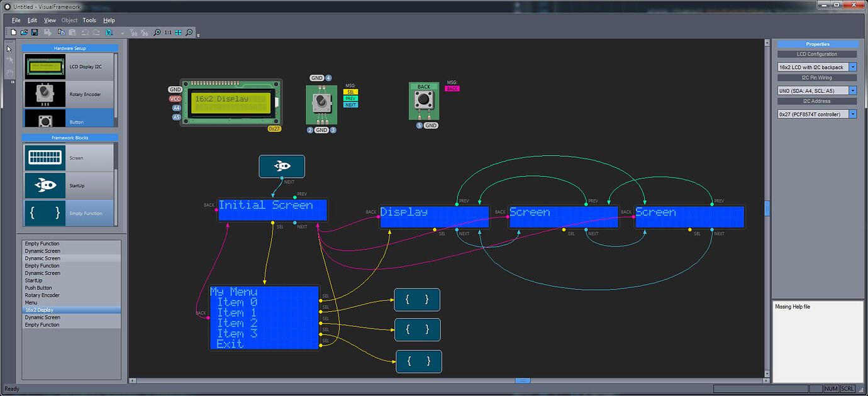868x396 pixels.
Task: Open the Object menu
Action: 69,20
